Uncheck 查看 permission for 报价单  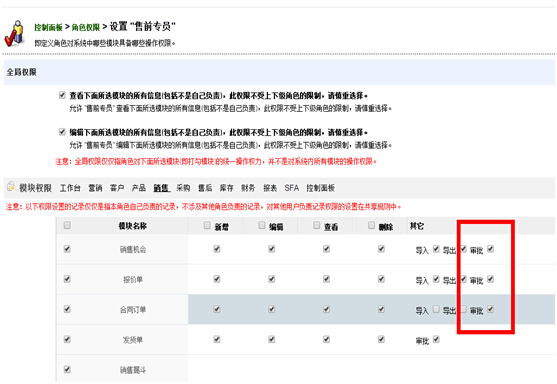(326, 279)
